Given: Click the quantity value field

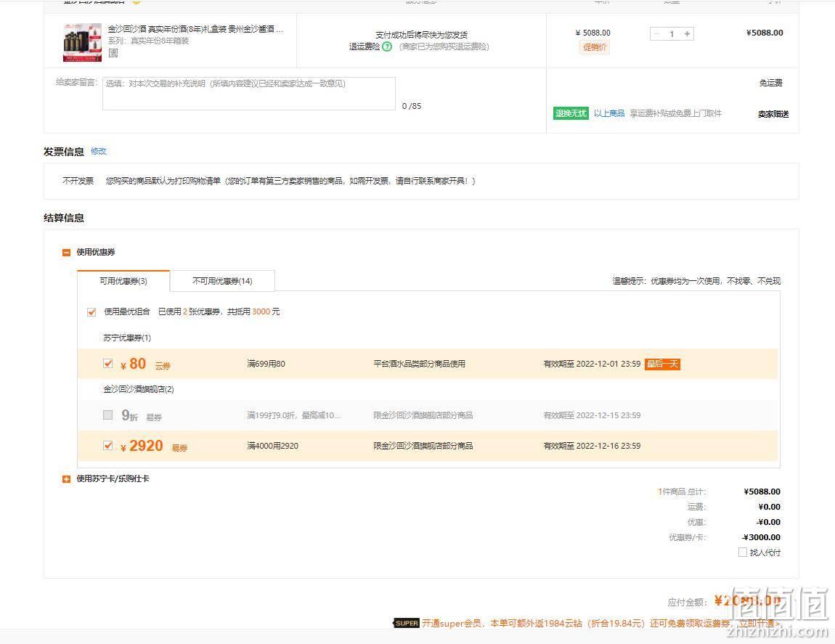Looking at the screenshot, I should [672, 34].
